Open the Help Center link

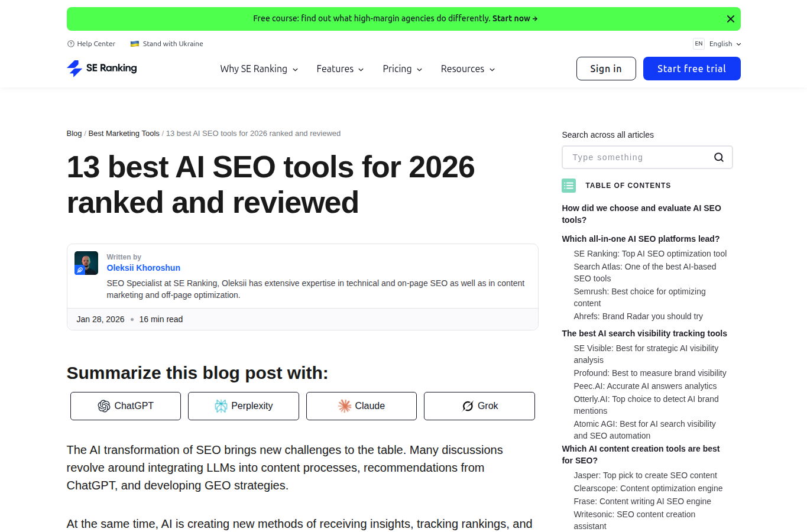click(x=92, y=44)
